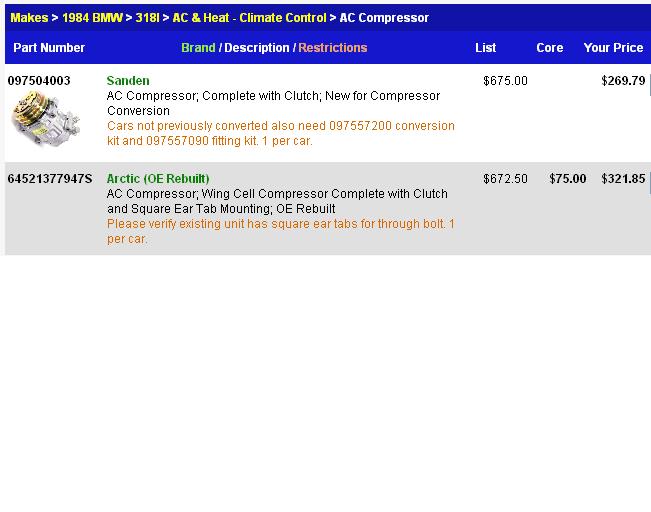Click the $269.79 Sanden price
The width and height of the screenshot is (651, 512).
click(623, 81)
